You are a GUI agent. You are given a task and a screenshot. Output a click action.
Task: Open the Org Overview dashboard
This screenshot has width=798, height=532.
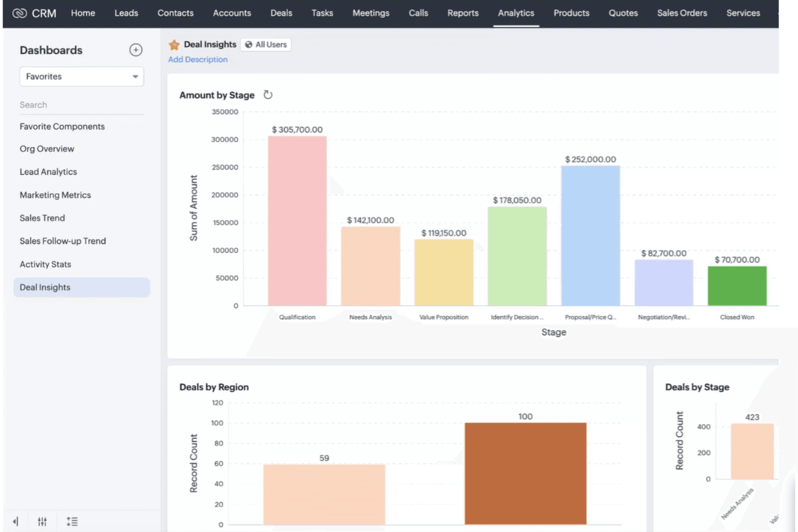47,149
